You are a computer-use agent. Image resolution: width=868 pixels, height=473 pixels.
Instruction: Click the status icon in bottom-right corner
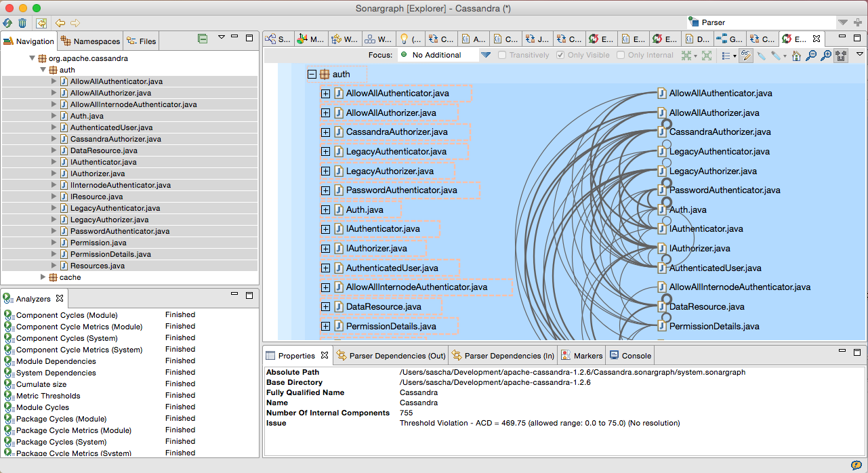[x=856, y=465]
